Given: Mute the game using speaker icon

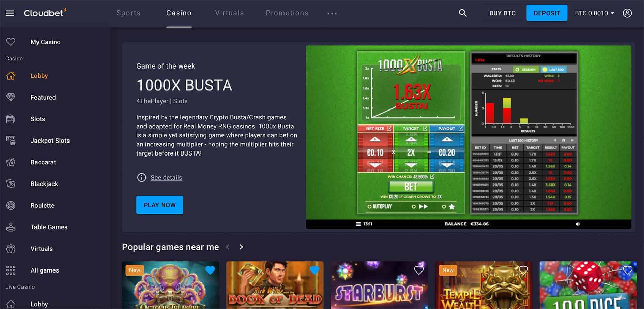Looking at the screenshot, I should 578,224.
